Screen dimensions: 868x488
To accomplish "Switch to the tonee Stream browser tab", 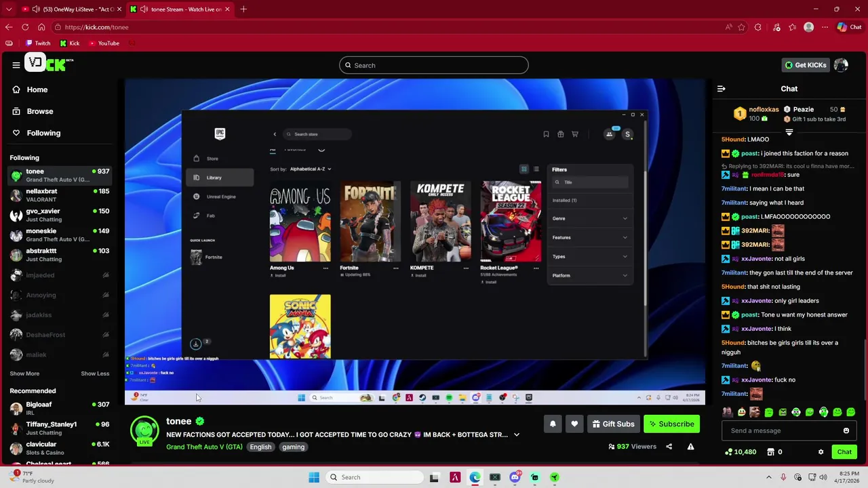I will pos(181,9).
